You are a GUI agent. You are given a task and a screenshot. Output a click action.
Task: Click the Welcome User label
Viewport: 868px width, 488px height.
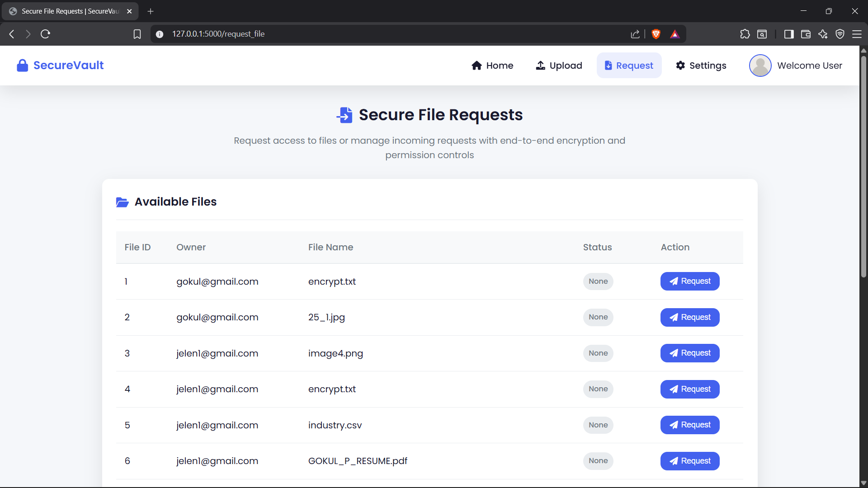(x=809, y=66)
